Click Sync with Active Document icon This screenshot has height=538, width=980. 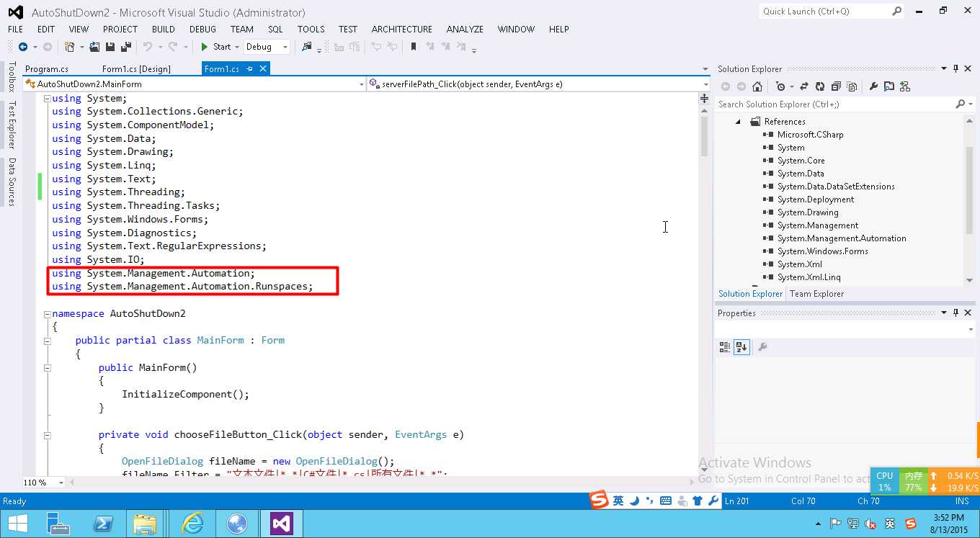pos(804,86)
